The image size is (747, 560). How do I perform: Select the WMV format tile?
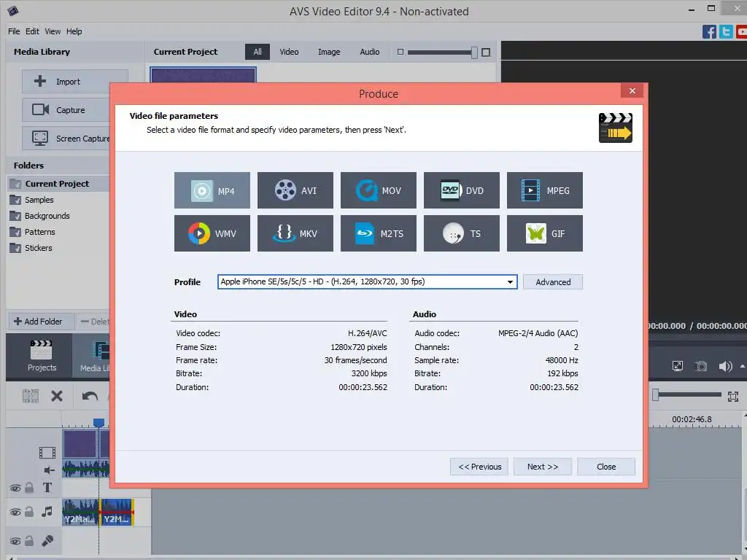click(x=212, y=233)
